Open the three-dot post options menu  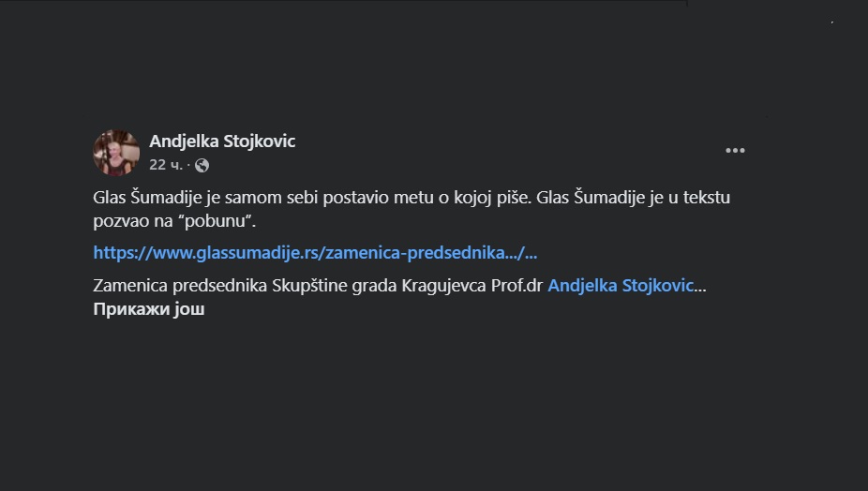(x=735, y=151)
